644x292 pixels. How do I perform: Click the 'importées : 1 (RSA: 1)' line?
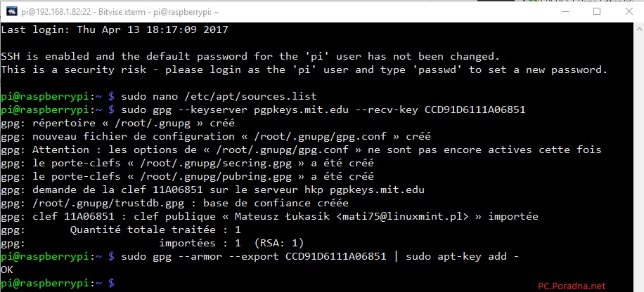[x=231, y=243]
